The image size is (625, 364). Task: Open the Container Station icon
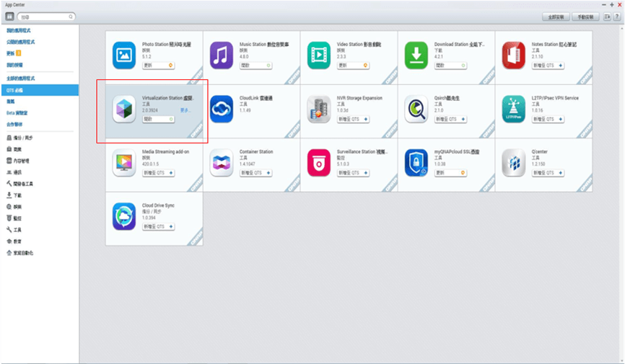(x=222, y=163)
